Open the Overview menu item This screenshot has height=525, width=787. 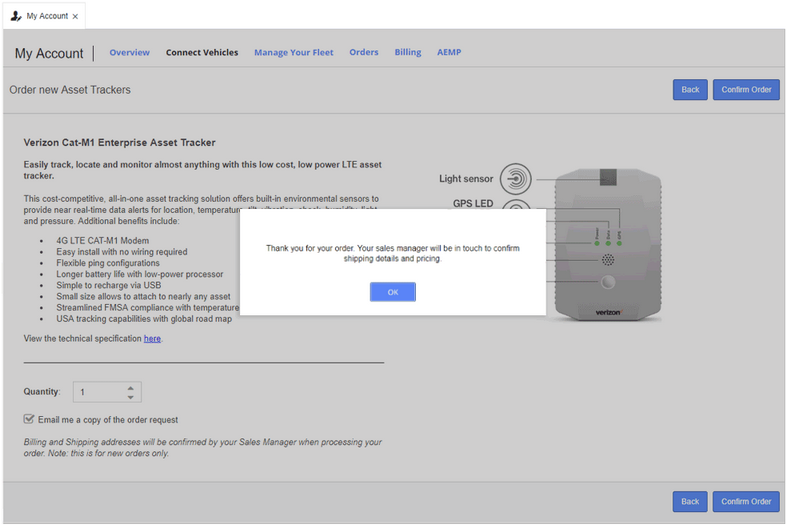[x=129, y=52]
